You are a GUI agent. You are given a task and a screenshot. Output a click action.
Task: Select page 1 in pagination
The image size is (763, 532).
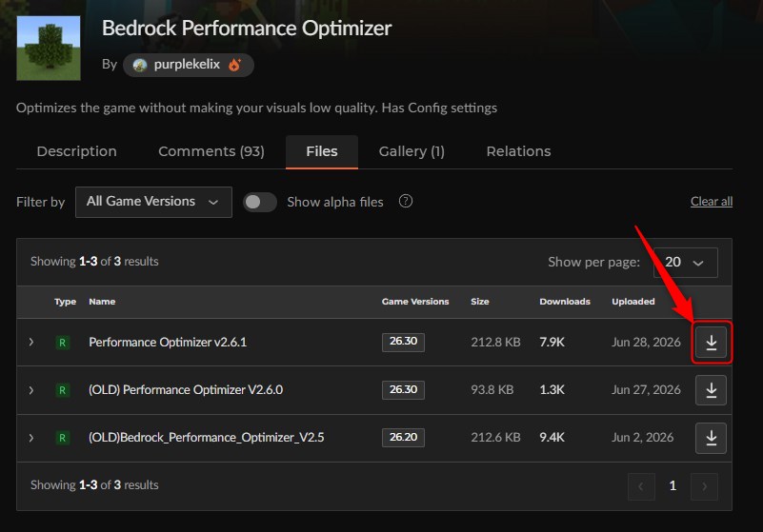click(x=673, y=485)
